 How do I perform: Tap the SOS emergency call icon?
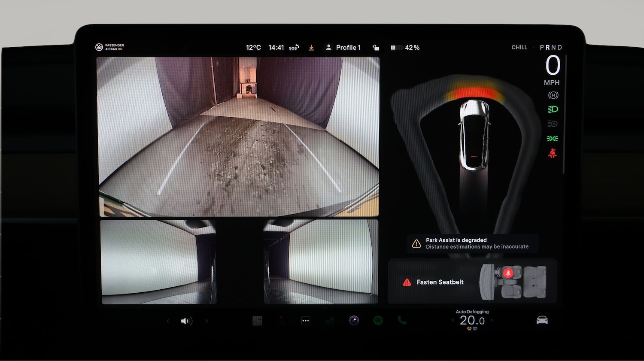point(294,48)
